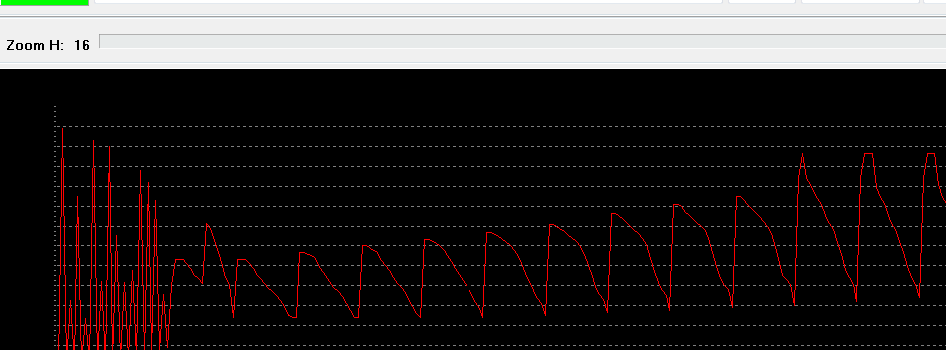Click the tallest first spike in the waveform

click(x=63, y=129)
